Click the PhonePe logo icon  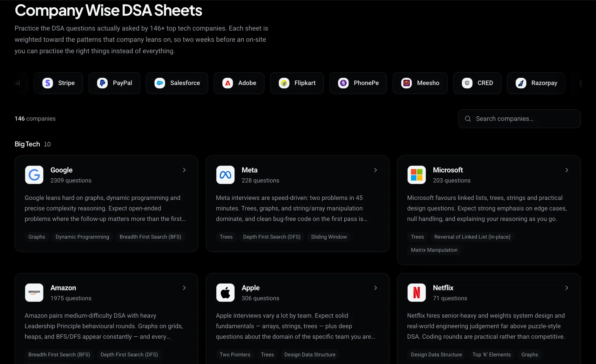point(343,83)
